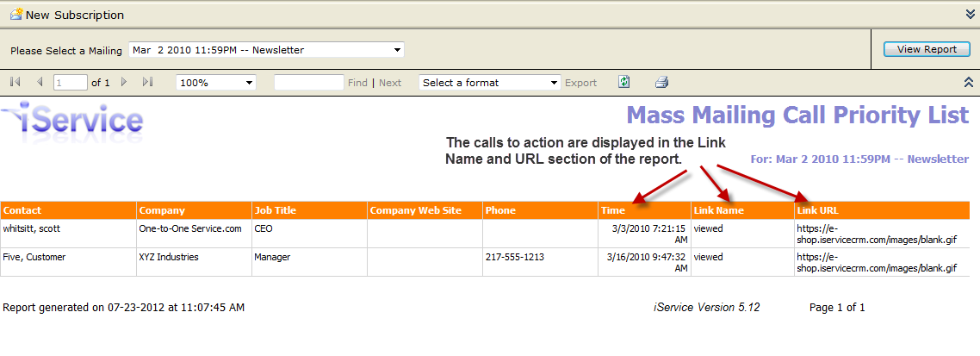This screenshot has height=356, width=980.
Task: Click the New Subscription icon
Action: (16, 15)
